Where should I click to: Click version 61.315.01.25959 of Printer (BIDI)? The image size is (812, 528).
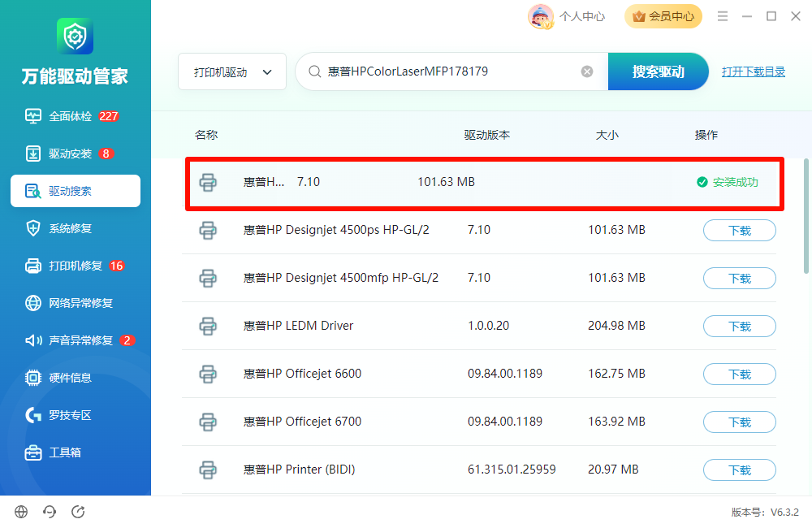512,470
